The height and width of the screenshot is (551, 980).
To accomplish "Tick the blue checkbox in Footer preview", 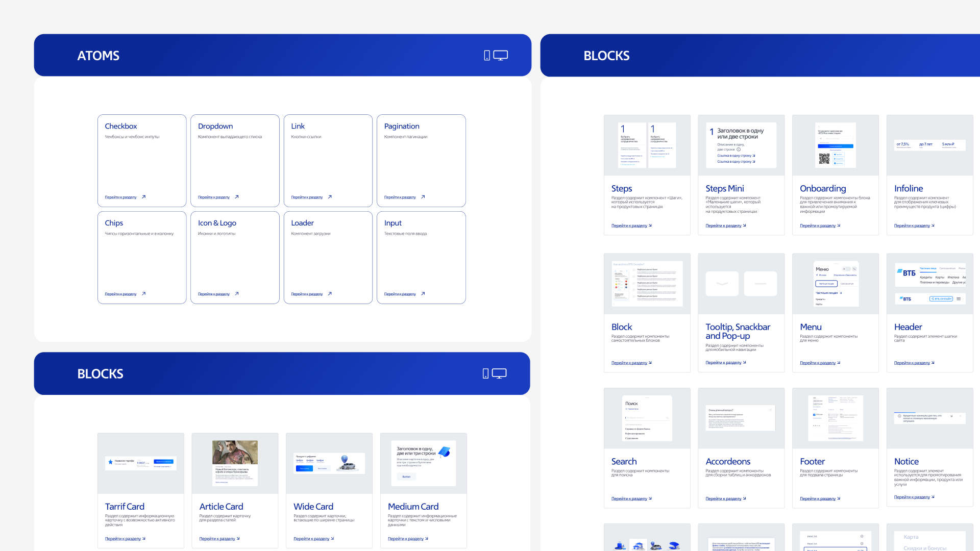I will point(814,415).
